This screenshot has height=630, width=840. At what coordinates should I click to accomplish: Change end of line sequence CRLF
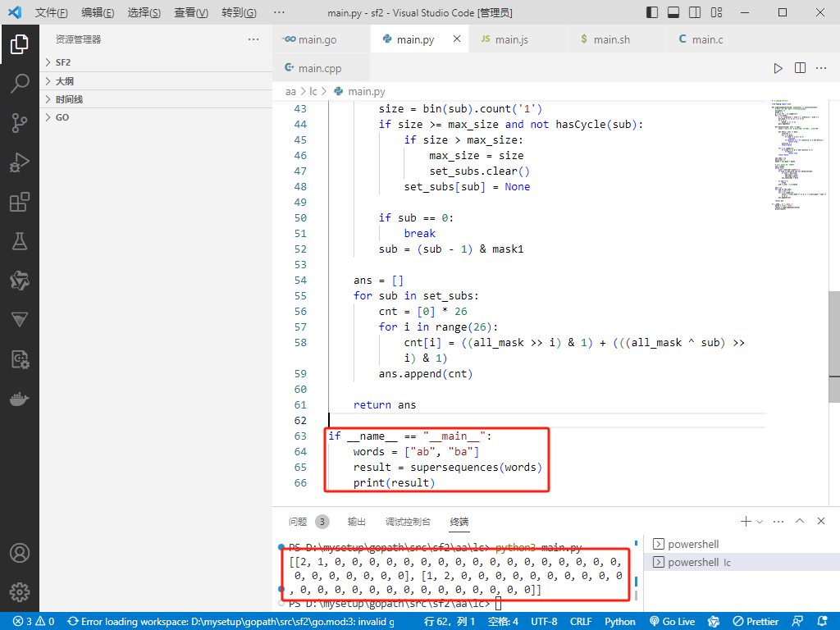click(581, 622)
